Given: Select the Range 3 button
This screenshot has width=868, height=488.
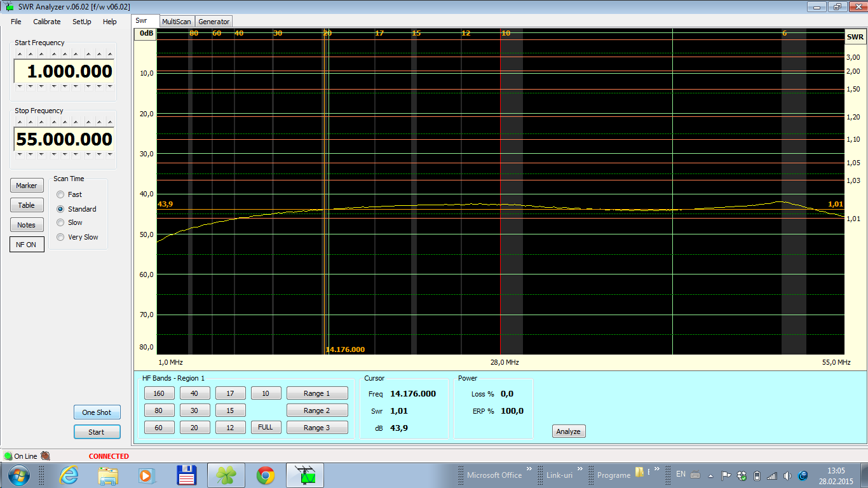Looking at the screenshot, I should pyautogui.click(x=317, y=428).
